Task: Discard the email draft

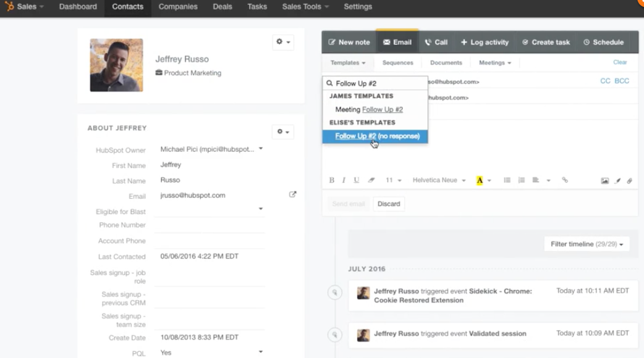Action: point(389,204)
